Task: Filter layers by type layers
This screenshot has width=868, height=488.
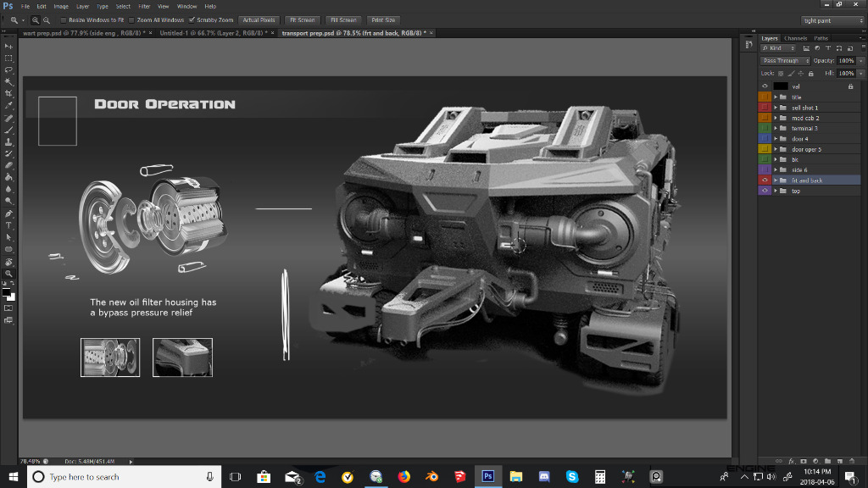Action: pyautogui.click(x=827, y=48)
